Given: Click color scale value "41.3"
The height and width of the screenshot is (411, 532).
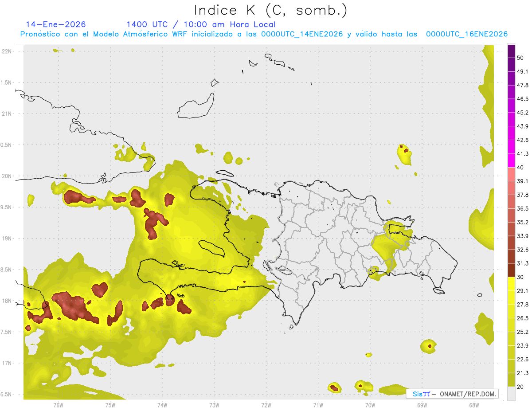Looking at the screenshot, I should coord(523,154).
